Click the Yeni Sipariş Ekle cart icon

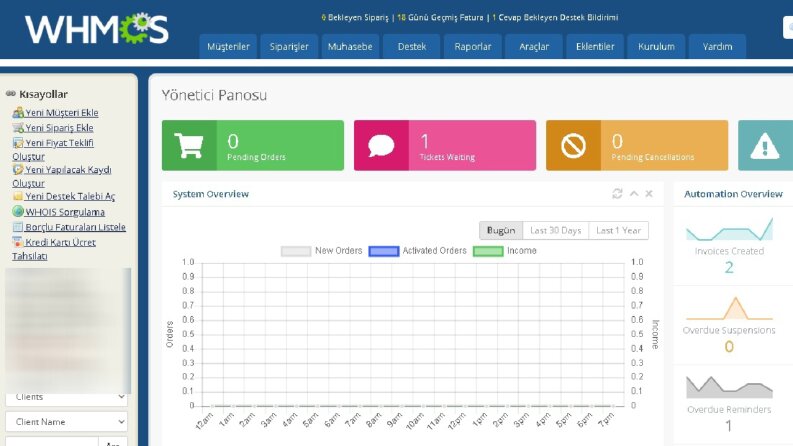click(18, 127)
